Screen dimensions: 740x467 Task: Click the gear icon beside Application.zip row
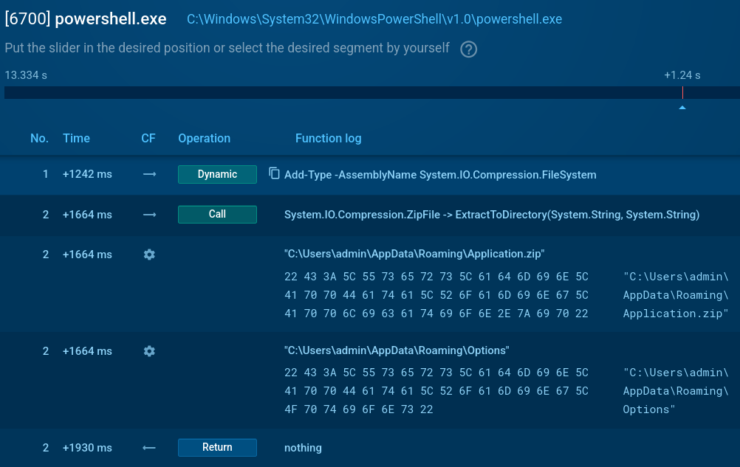[x=149, y=255]
